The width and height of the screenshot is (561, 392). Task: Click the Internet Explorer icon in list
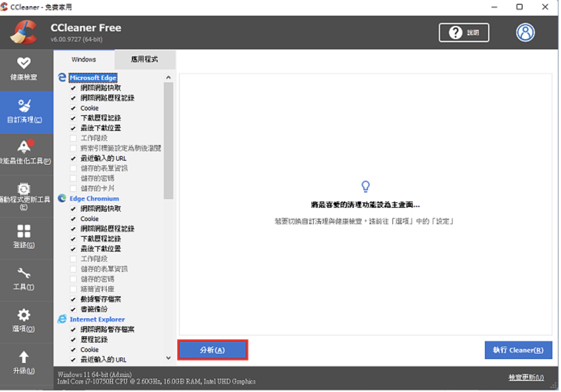coord(62,319)
